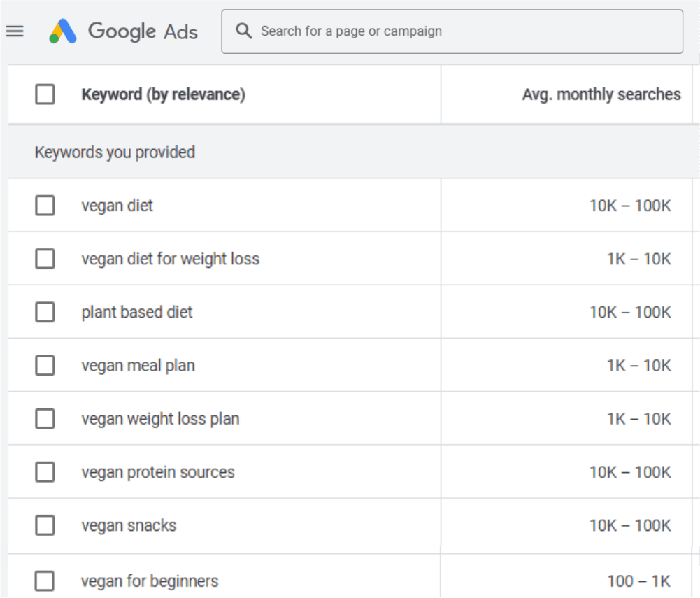Open the hamburger main menu
This screenshot has width=700, height=598.
coord(15,31)
